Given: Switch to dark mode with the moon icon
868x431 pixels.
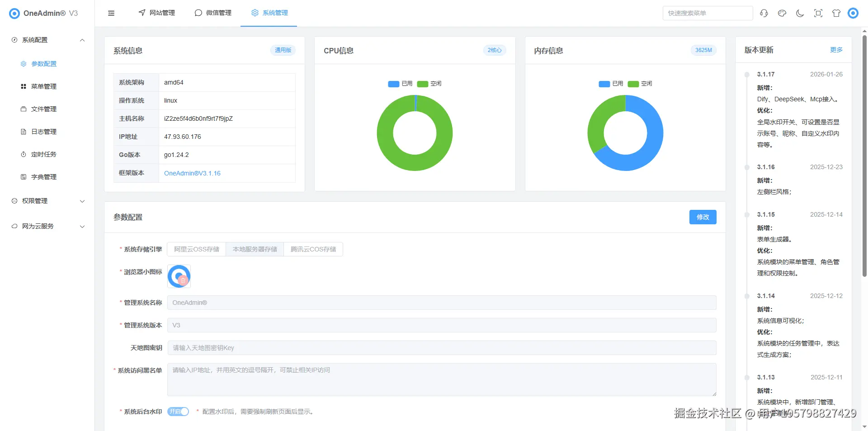Looking at the screenshot, I should pos(800,13).
